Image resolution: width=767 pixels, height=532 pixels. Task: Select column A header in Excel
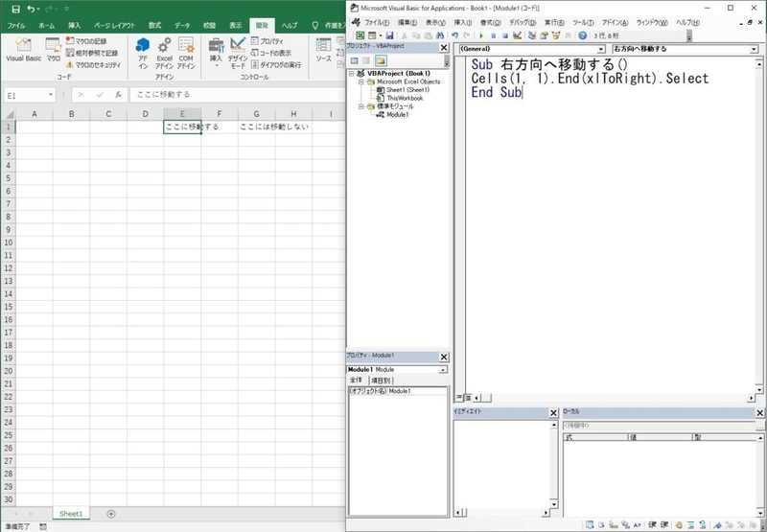click(35, 114)
